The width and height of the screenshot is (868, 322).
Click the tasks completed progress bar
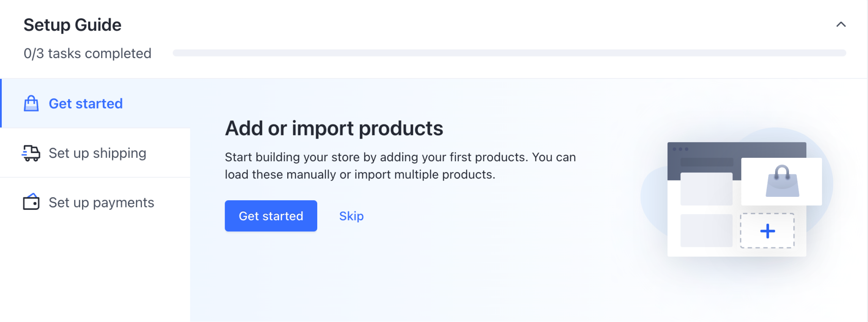point(509,53)
